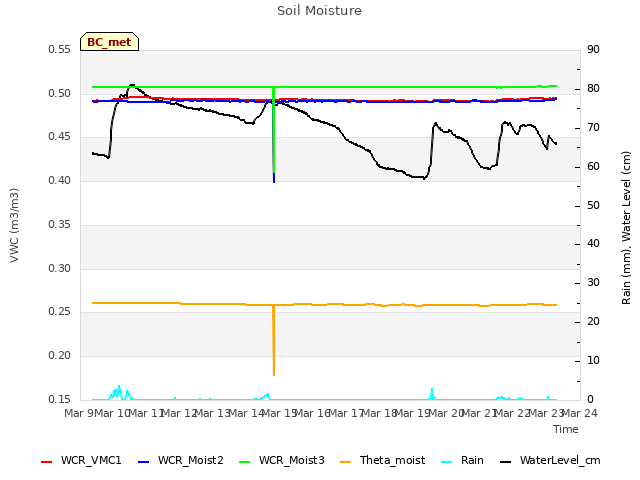Click the VWC (m3/m3) axis label
640x480 pixels.
[x=14, y=225]
